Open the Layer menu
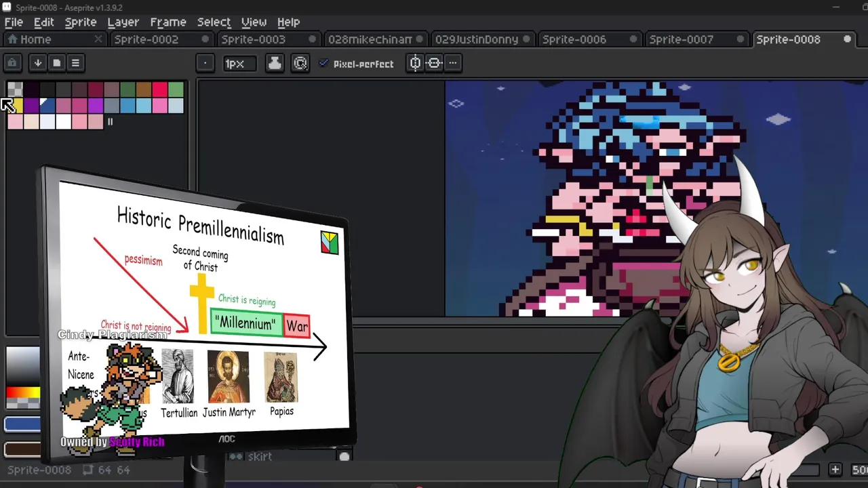Viewport: 868px width, 488px height. pos(123,22)
